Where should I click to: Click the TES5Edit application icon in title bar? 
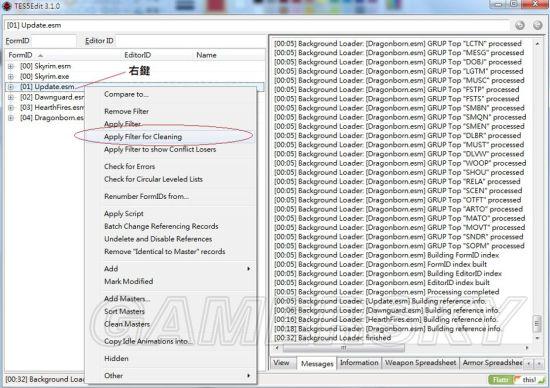(x=7, y=6)
